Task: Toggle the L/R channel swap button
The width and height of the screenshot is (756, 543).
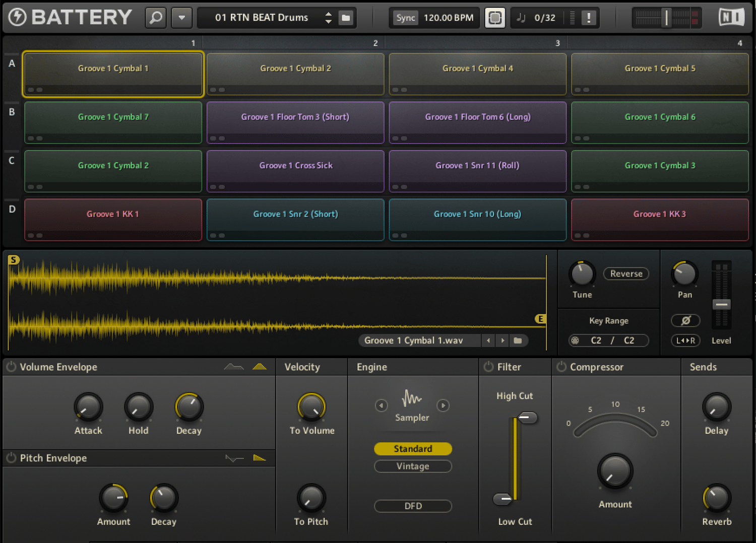Action: 685,341
